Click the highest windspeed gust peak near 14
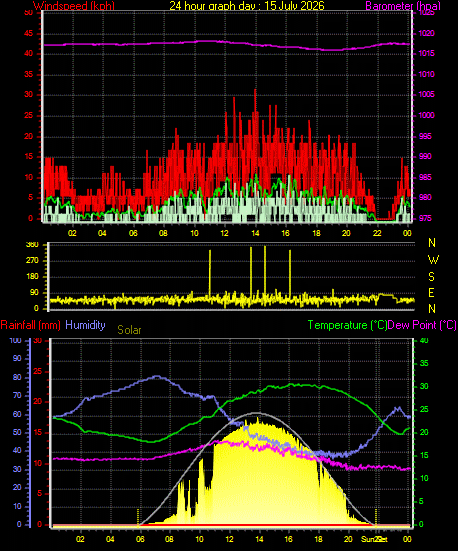The height and width of the screenshot is (551, 458). pyautogui.click(x=255, y=90)
